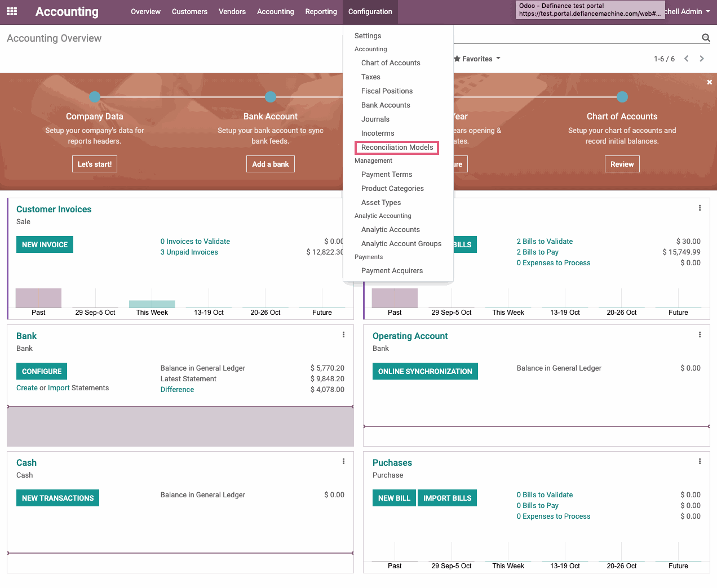
Task: Click the Chart of Accounts step dot
Action: tap(622, 97)
